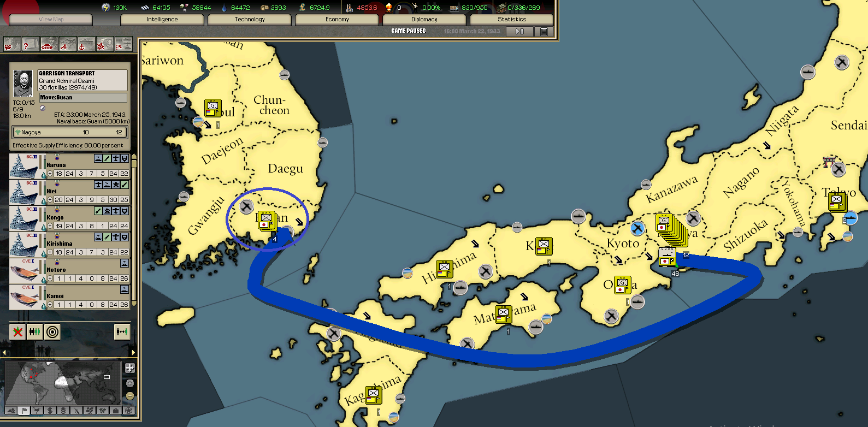Switch to briefcase map mode
Viewport: 868px width, 427px height.
[x=116, y=411]
